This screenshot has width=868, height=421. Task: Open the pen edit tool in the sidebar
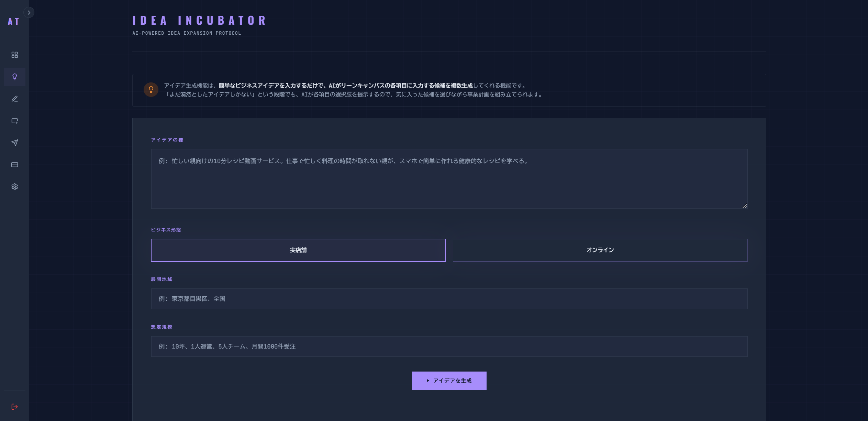point(14,99)
